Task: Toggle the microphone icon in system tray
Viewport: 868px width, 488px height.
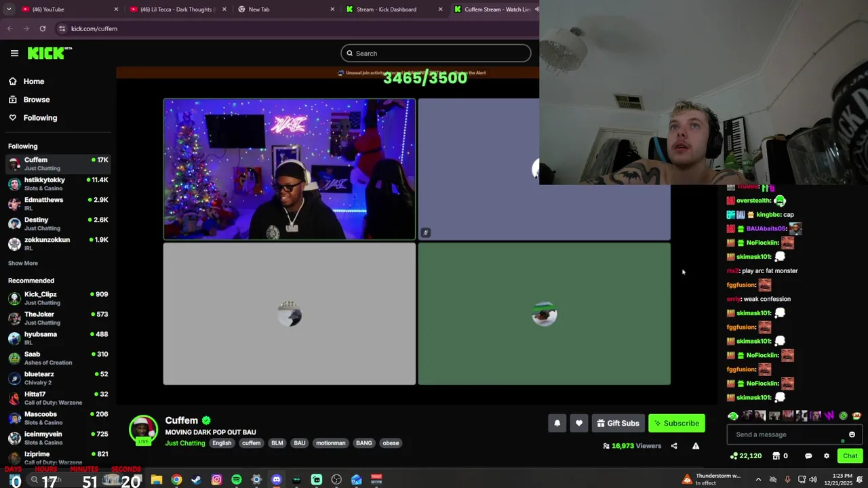Action: click(787, 480)
